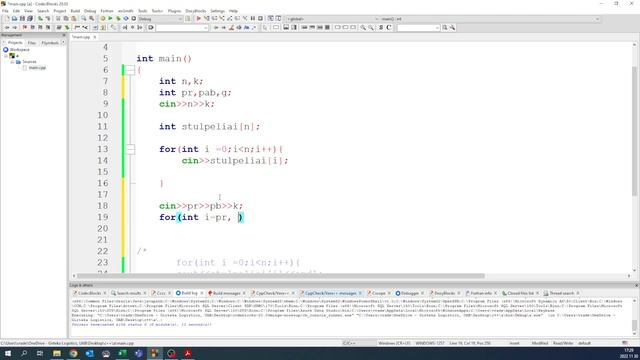Create a new file from toolbar

7,19
